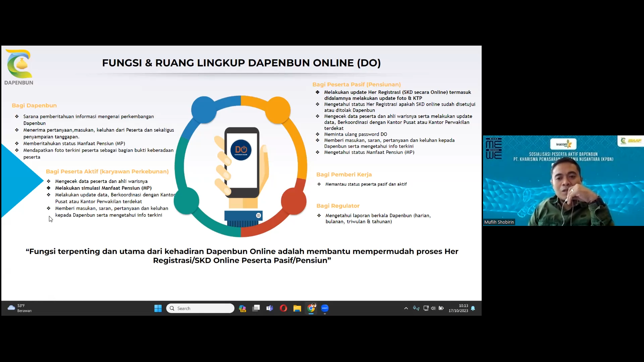The width and height of the screenshot is (644, 362).
Task: Switch to the Google Chrome window
Action: (x=311, y=308)
